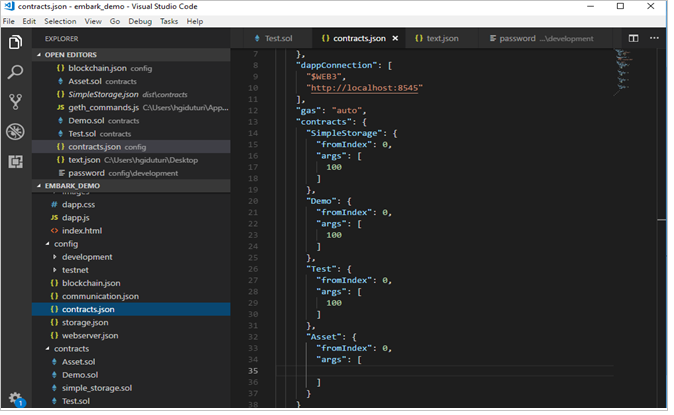The image size is (674, 415).
Task: Open the Debug menu
Action: (x=141, y=22)
